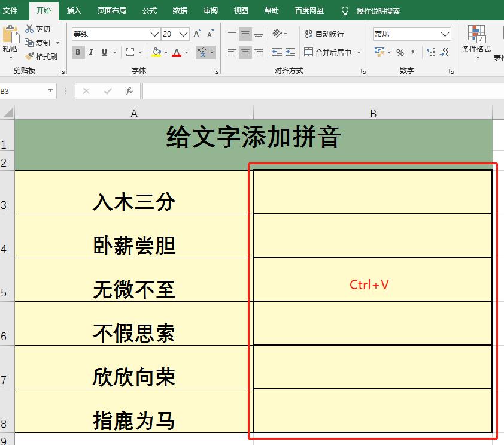The height and width of the screenshot is (445, 504).
Task: Click the 百度网盘 menu item
Action: [309, 10]
